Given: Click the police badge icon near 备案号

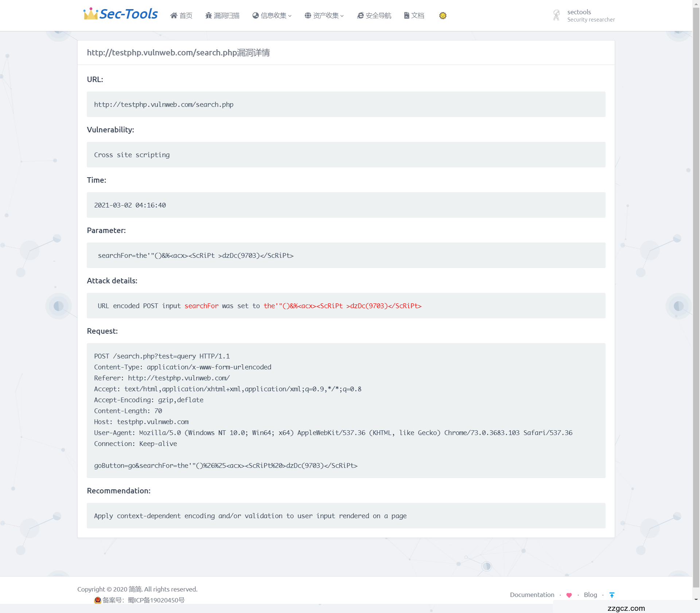Looking at the screenshot, I should pyautogui.click(x=97, y=600).
